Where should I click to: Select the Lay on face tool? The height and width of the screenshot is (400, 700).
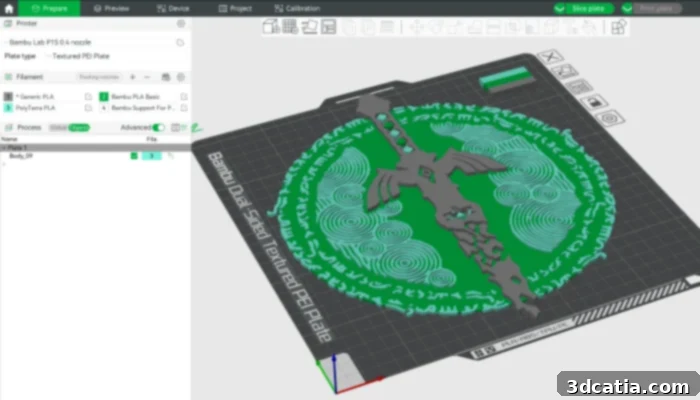click(x=475, y=27)
